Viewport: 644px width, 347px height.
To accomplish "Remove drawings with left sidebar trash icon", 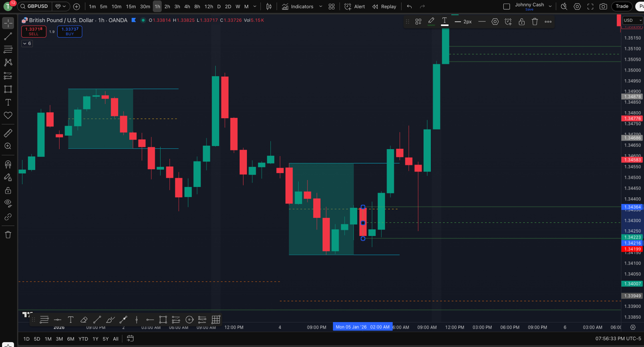I will tap(8, 235).
